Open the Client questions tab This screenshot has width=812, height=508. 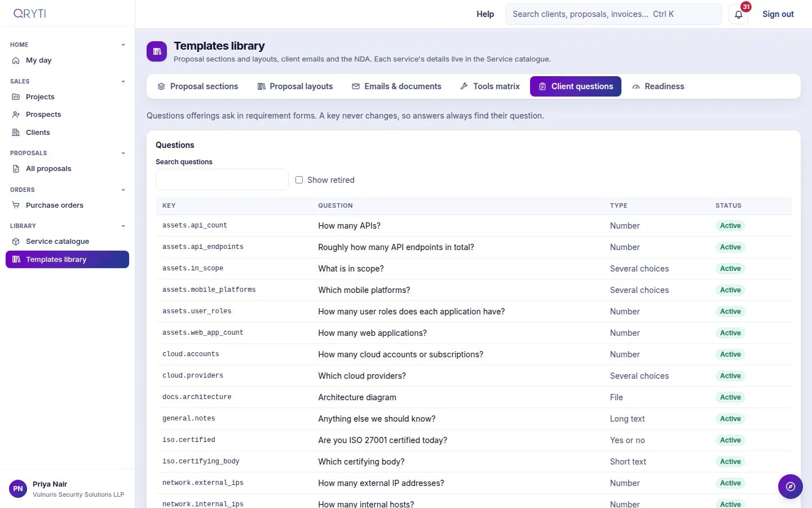tap(576, 86)
